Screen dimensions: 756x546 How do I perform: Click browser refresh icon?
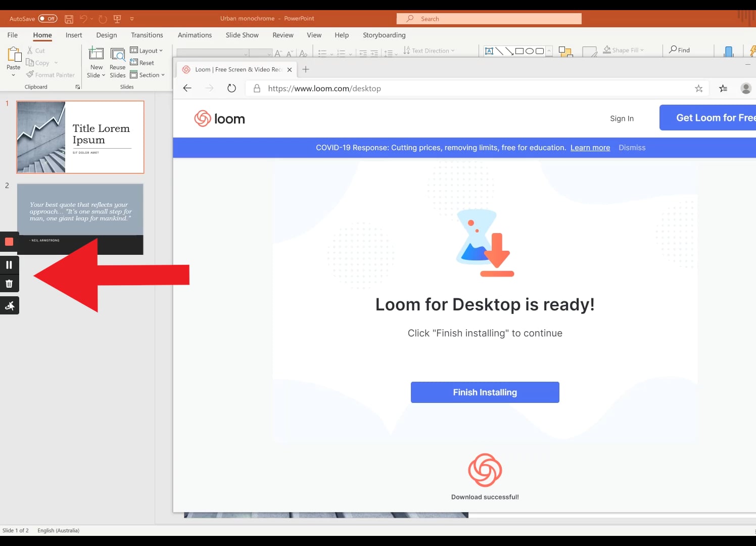[231, 88]
